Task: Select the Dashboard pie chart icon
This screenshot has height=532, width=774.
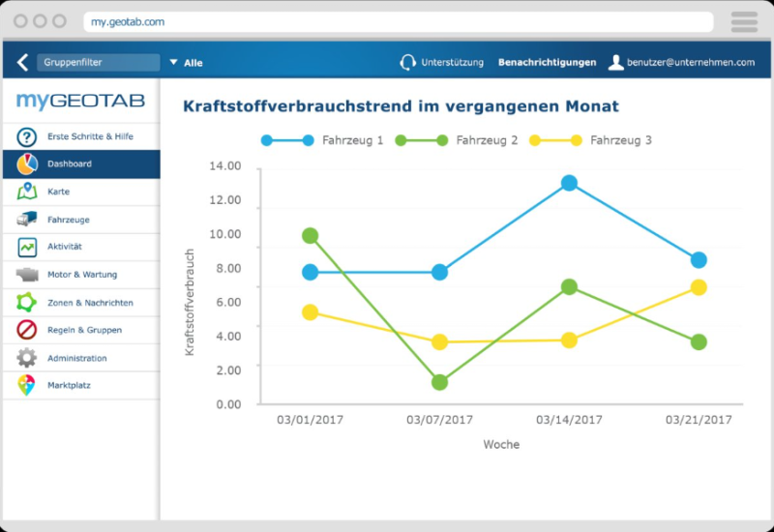Action: (x=27, y=164)
